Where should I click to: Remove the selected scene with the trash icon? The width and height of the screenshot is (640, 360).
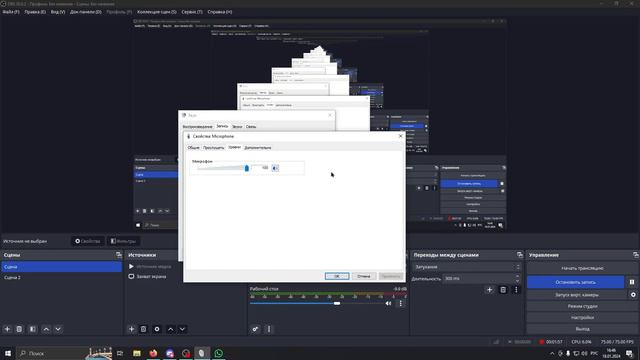[19, 329]
